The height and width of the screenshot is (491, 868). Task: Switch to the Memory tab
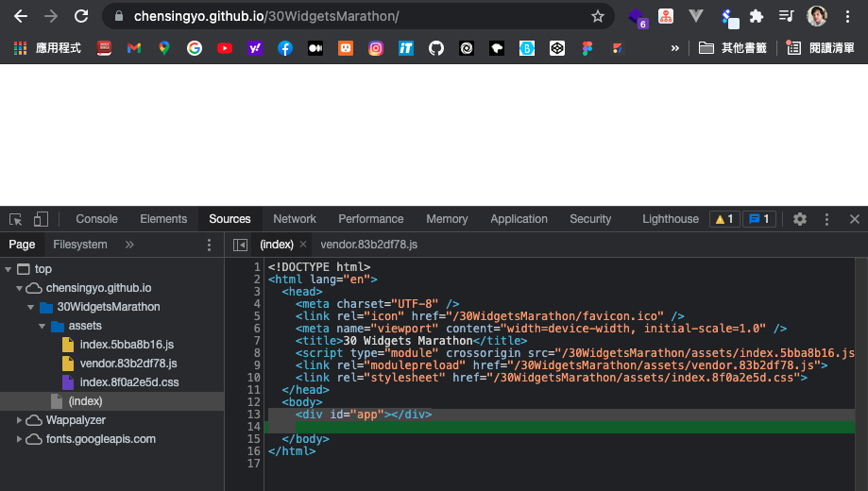coord(447,219)
